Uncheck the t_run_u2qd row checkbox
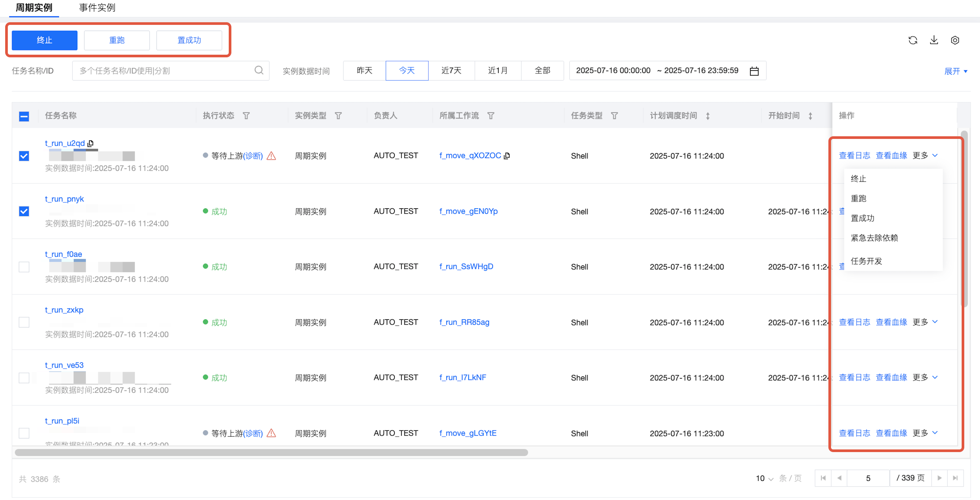This screenshot has width=980, height=500. tap(24, 156)
